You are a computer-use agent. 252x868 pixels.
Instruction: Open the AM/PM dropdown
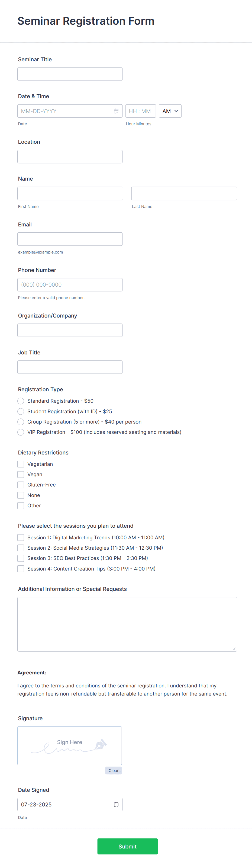coord(170,111)
